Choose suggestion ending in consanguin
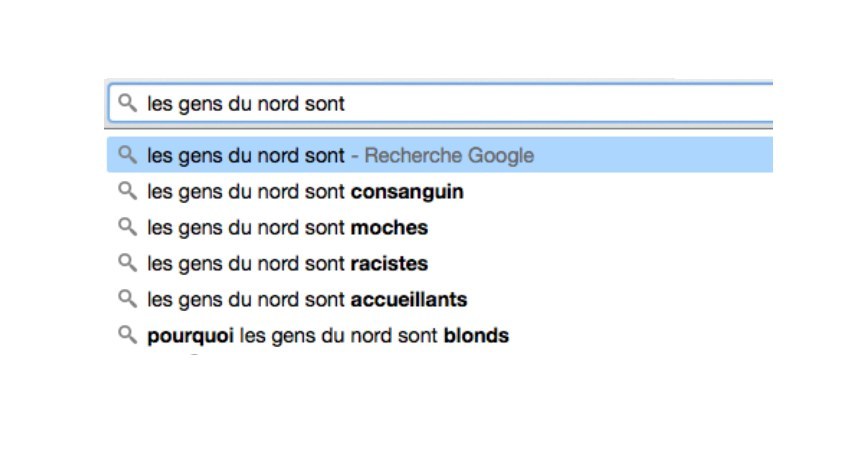 (440, 191)
